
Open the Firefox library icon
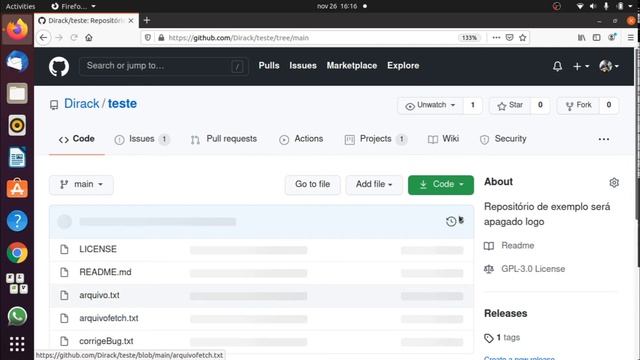point(581,38)
